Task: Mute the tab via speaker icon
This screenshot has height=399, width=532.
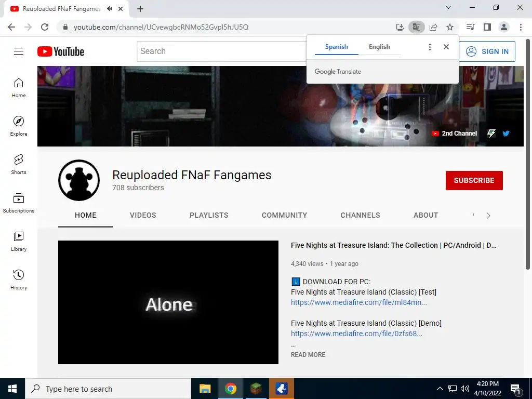Action: tap(109, 9)
